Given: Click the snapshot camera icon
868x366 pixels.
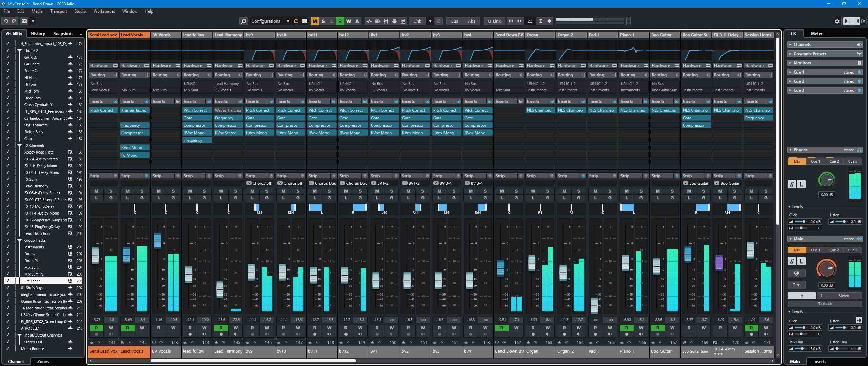Looking at the screenshot, I should [24, 21].
